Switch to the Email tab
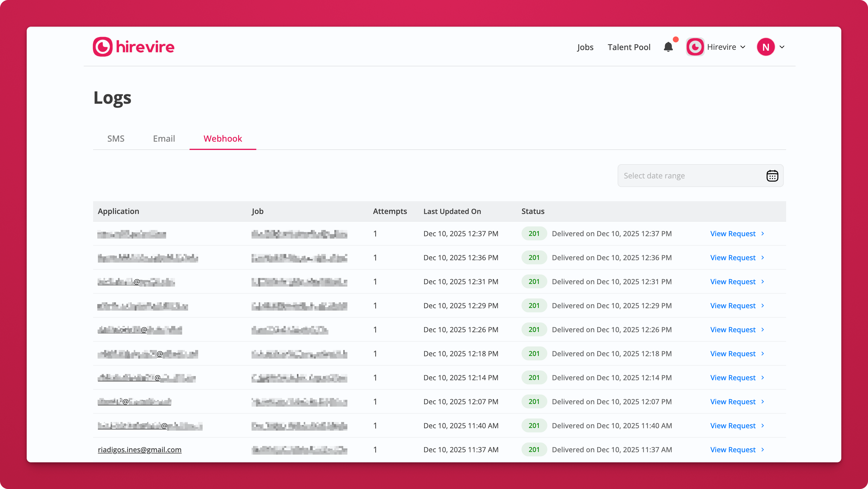Viewport: 868px width, 489px height. tap(164, 139)
